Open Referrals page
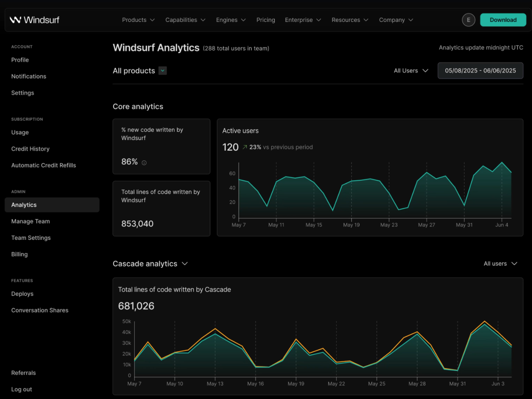 click(24, 373)
